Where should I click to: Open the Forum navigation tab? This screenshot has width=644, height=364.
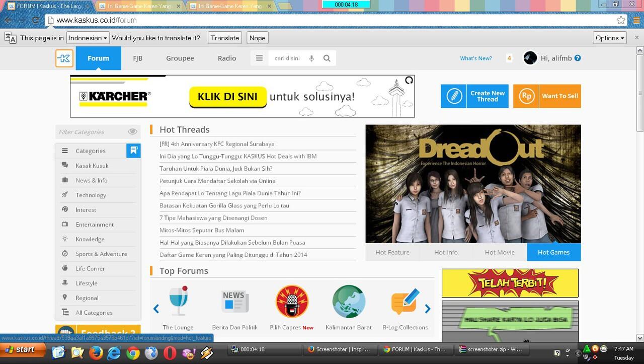[98, 58]
